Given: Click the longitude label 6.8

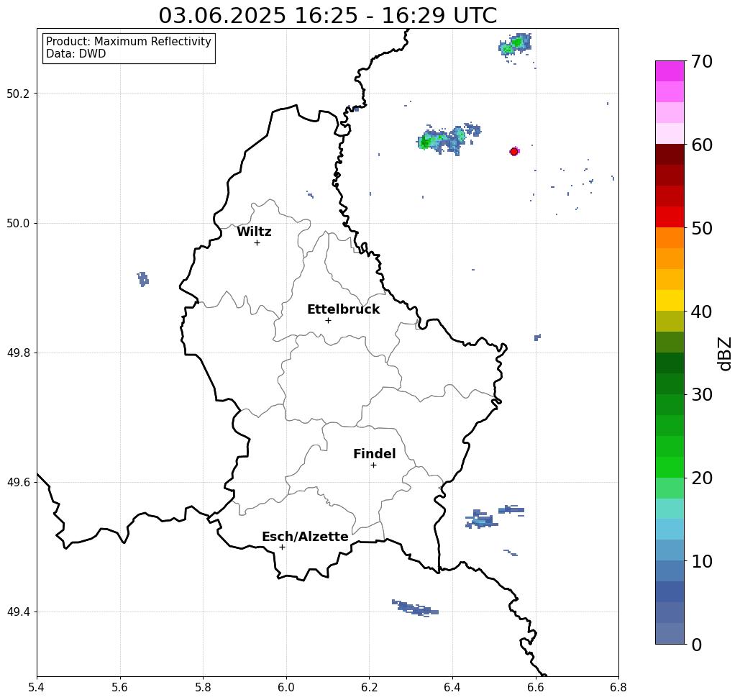Looking at the screenshot, I should [618, 688].
